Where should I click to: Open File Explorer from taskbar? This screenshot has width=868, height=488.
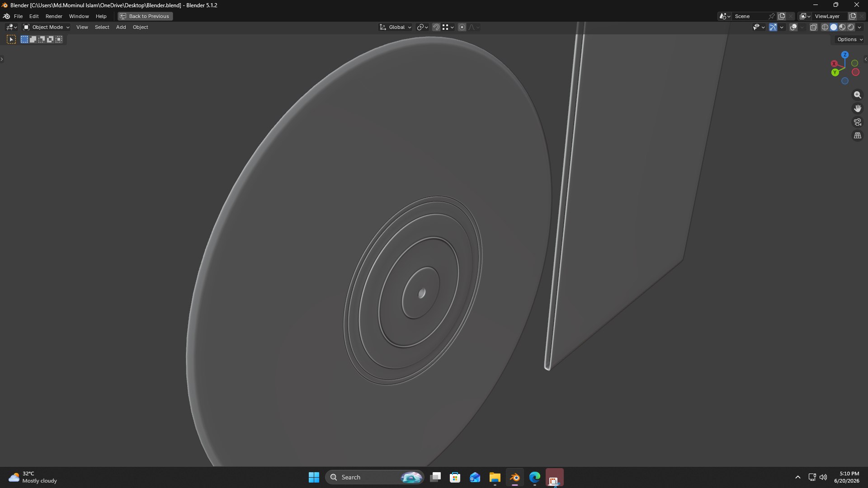[x=495, y=477]
